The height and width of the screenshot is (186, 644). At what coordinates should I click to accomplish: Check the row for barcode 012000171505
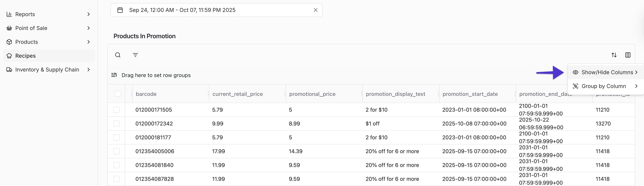tap(116, 110)
